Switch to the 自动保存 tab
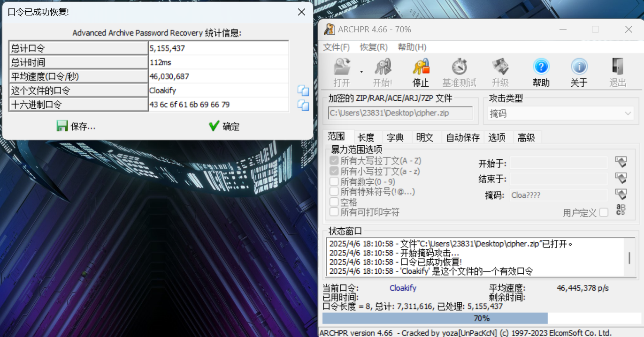644x337 pixels. point(463,137)
